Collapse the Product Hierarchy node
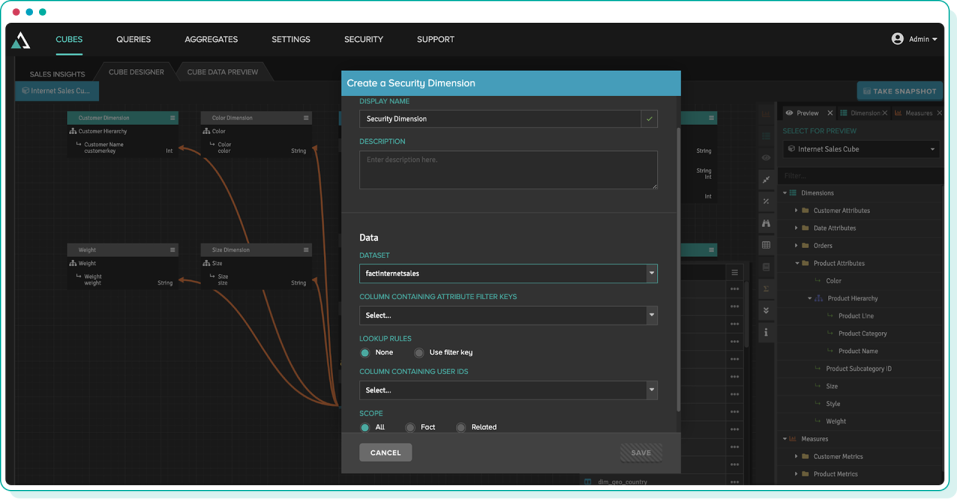 (809, 298)
